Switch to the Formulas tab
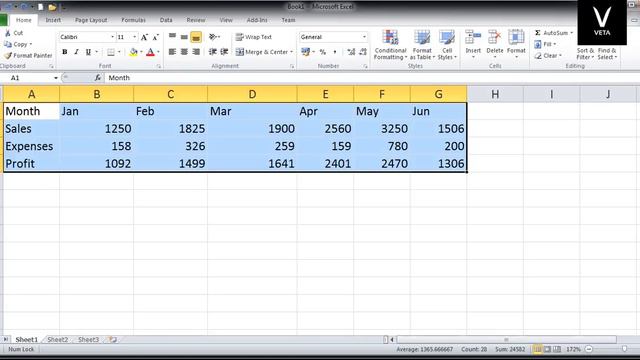Screen dimensions: 640x360 [x=133, y=20]
